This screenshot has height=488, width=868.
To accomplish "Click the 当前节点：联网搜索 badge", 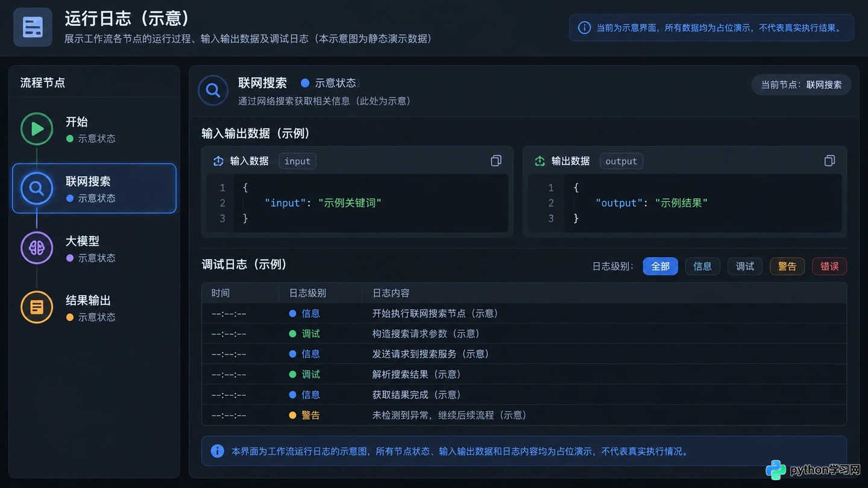I will 801,85.
